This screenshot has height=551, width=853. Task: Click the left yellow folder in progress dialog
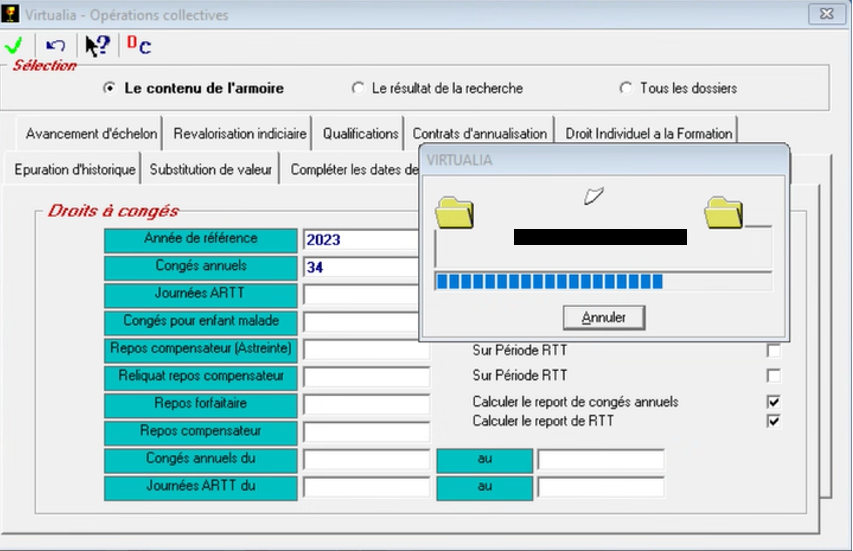[455, 212]
